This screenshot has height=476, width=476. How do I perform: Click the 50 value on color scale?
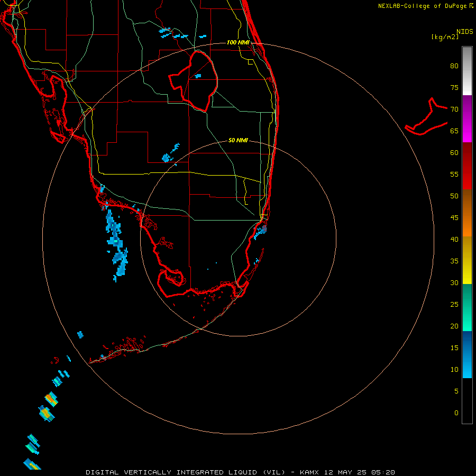(454, 196)
